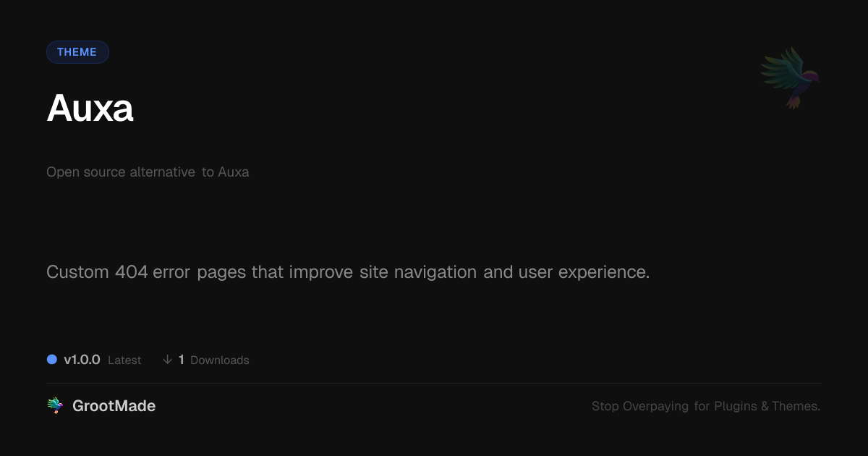
Task: Click the faded large hummingbird logo
Action: click(790, 77)
